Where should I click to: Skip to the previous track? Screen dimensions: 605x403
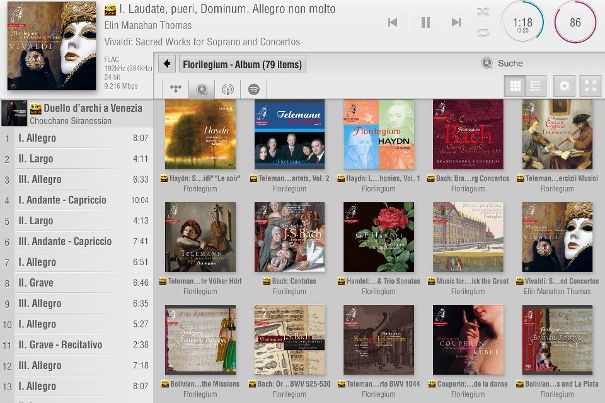point(392,22)
